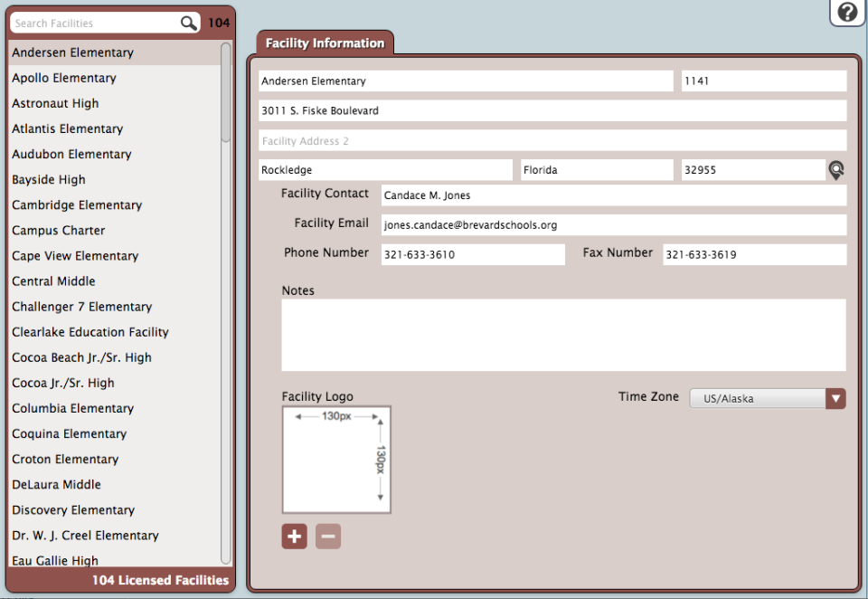Click the Fax Number field
Viewport: 868px width, 599px height.
[754, 255]
